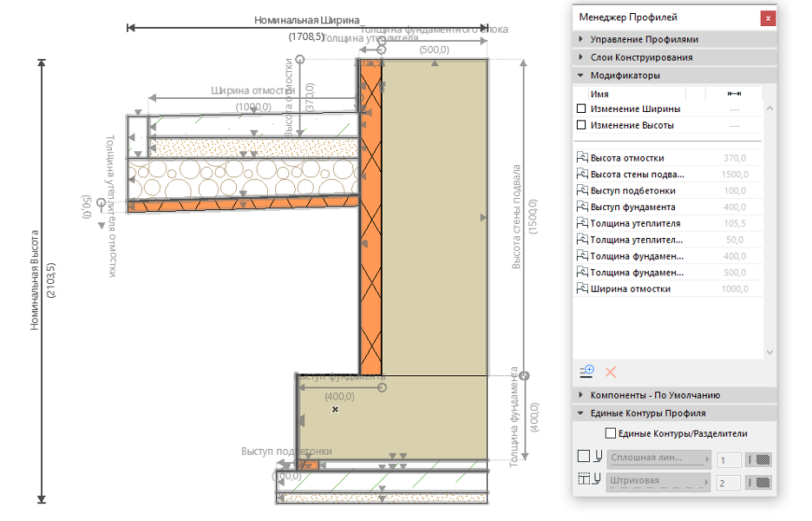Click the Выступ подбетонки parameter icon
Image resolution: width=812 pixels, height=521 pixels.
click(x=582, y=191)
